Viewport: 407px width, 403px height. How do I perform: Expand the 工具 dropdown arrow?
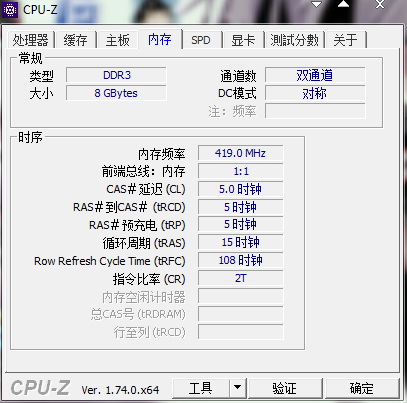tap(237, 388)
